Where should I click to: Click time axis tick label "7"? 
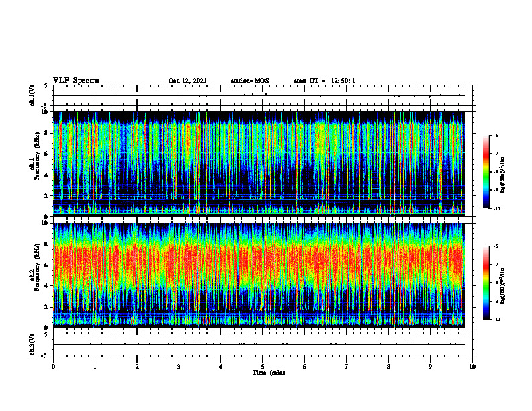[347, 367]
